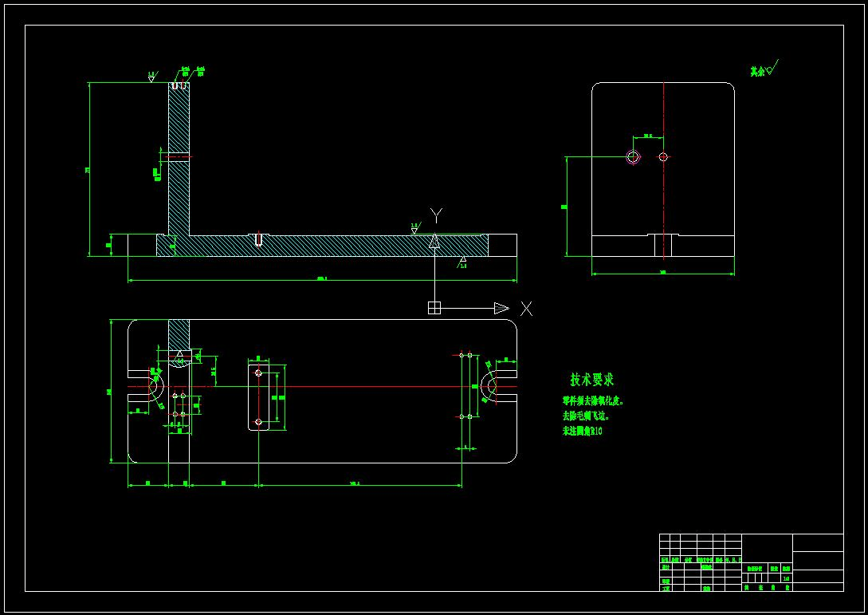Select the red horizontal centerline in top view
This screenshot has width=868, height=615.
coord(322,386)
